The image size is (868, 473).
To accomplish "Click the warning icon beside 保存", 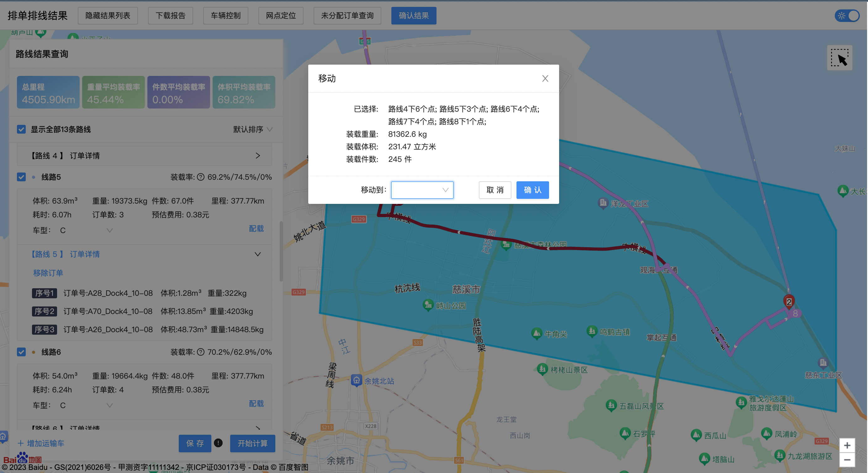I will pyautogui.click(x=218, y=443).
